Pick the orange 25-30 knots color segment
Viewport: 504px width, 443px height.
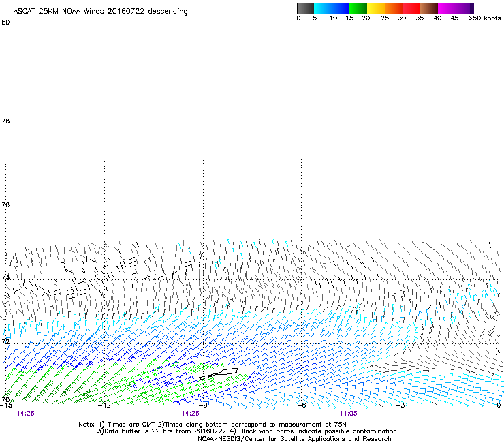point(394,8)
